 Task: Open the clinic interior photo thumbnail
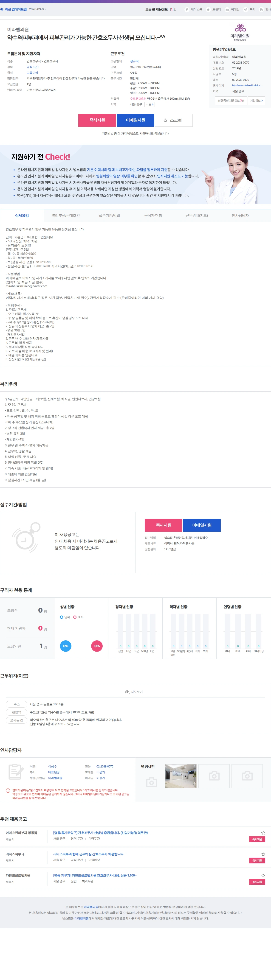[181, 776]
